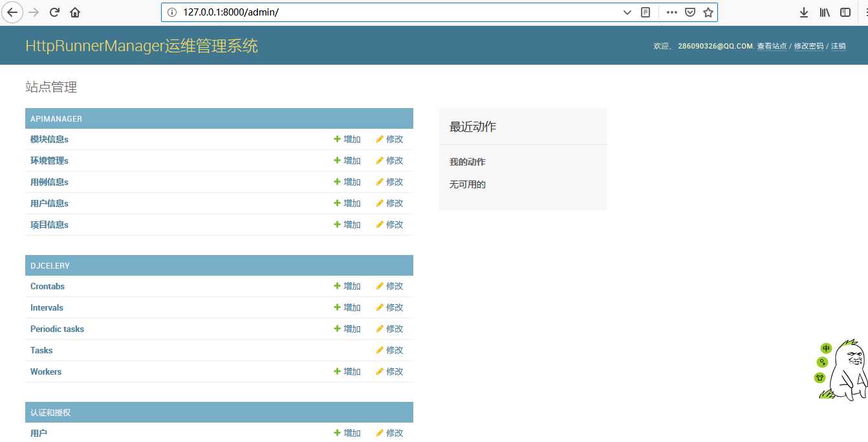Open the 项目信息s model link
The image size is (868, 442).
coord(49,225)
